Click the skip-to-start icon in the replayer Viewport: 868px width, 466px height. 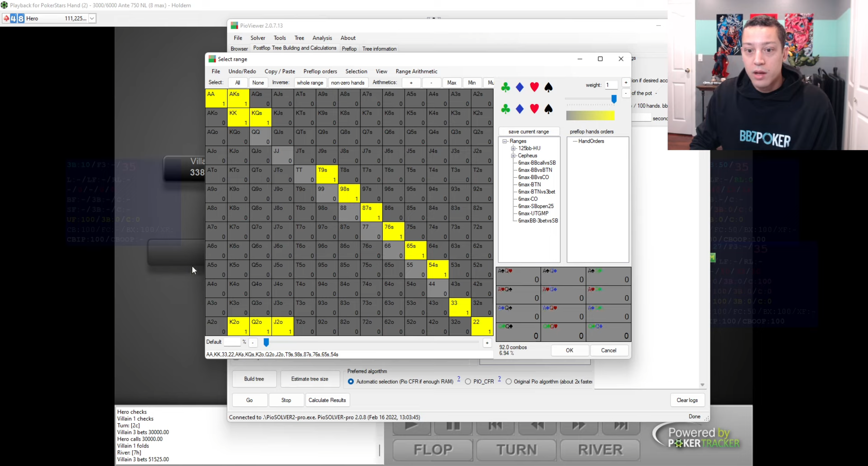[495, 427]
